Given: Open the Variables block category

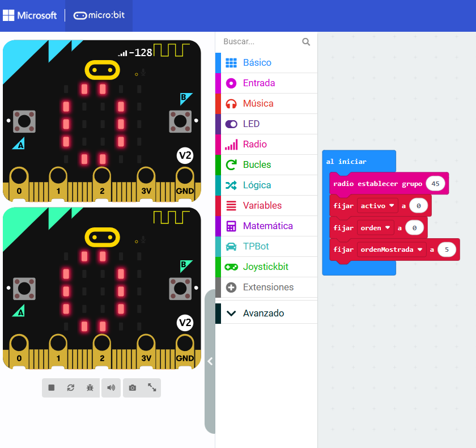Looking at the screenshot, I should (266, 205).
